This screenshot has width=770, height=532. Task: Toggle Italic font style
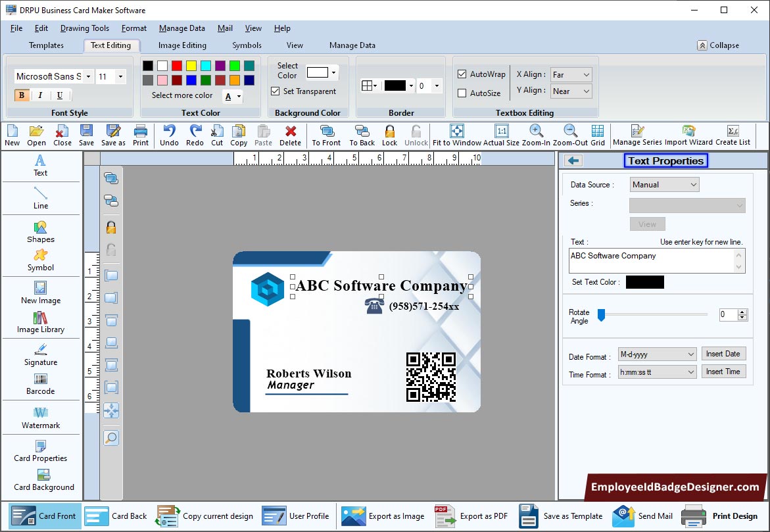click(40, 95)
